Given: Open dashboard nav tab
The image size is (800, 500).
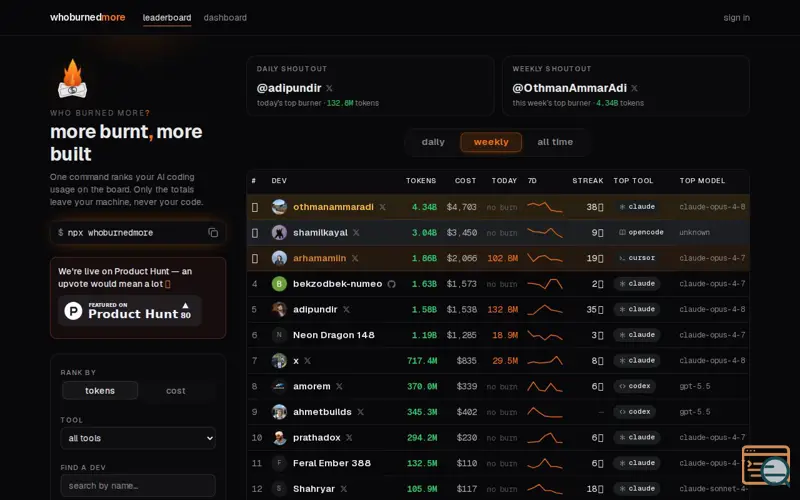Looking at the screenshot, I should (225, 17).
